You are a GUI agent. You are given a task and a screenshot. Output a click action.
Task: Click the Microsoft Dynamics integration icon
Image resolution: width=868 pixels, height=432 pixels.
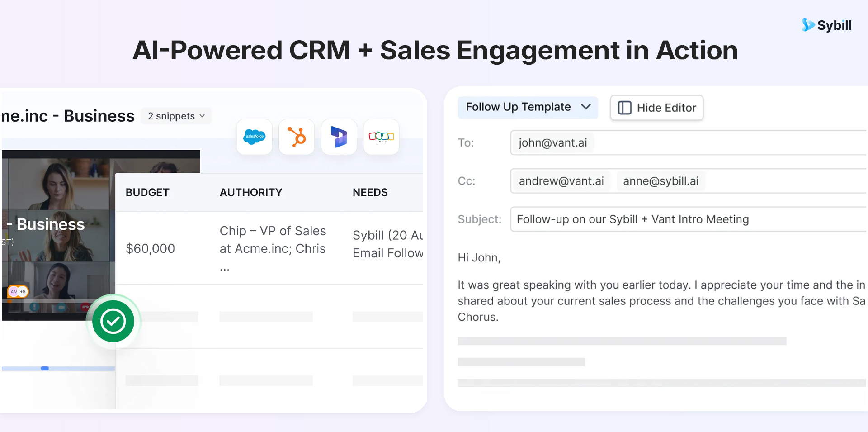pyautogui.click(x=339, y=137)
